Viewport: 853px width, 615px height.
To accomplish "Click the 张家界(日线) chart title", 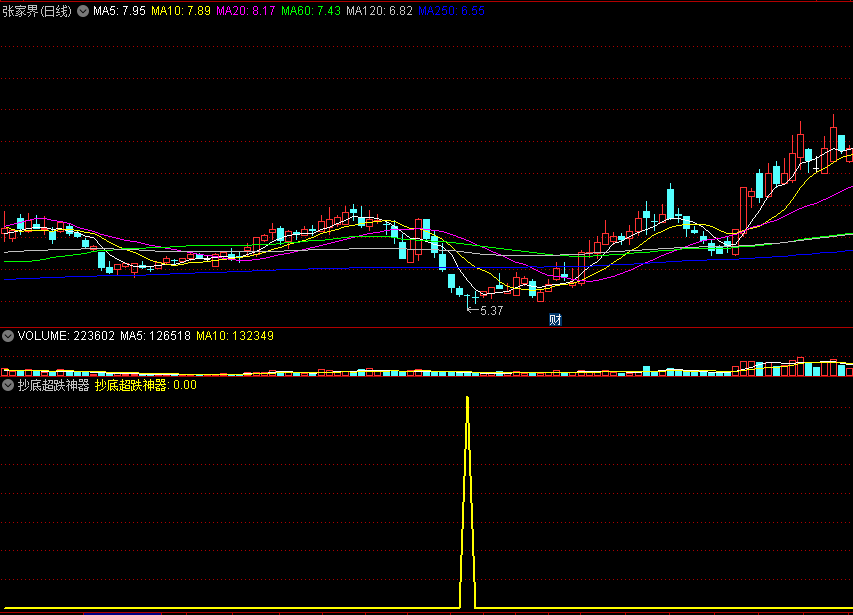I will point(37,11).
